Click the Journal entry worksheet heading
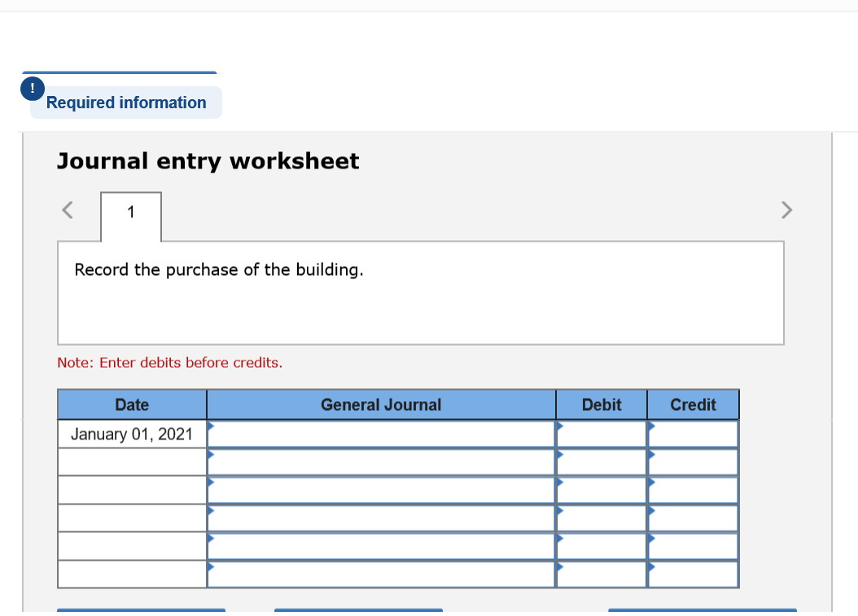858x616 pixels. point(208,161)
